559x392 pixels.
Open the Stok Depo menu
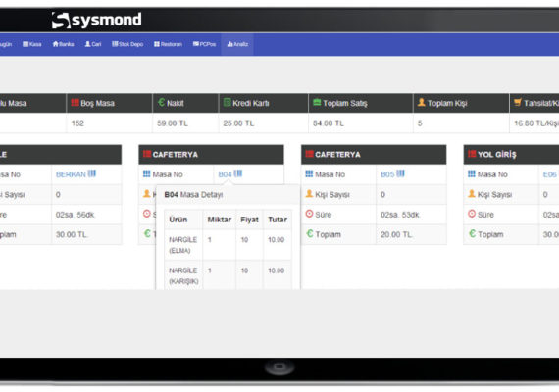[127, 44]
